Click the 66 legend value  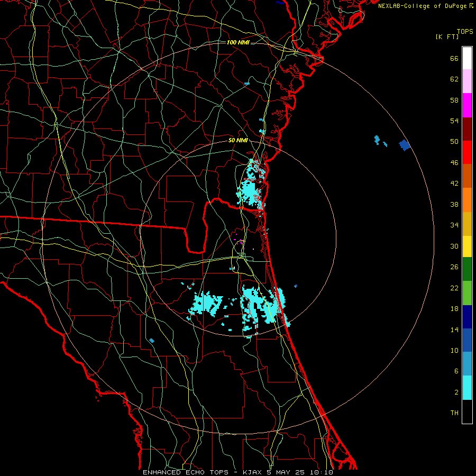[x=454, y=59]
